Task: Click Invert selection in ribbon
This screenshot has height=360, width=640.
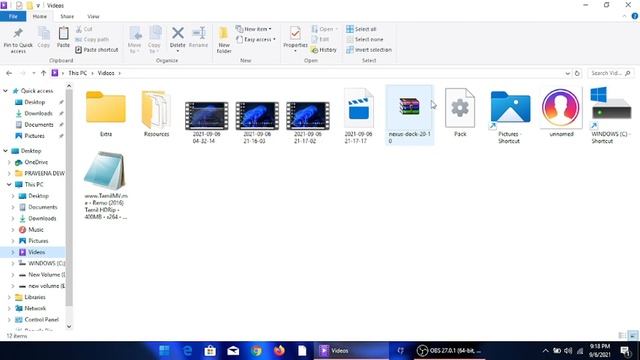Action: click(x=369, y=50)
